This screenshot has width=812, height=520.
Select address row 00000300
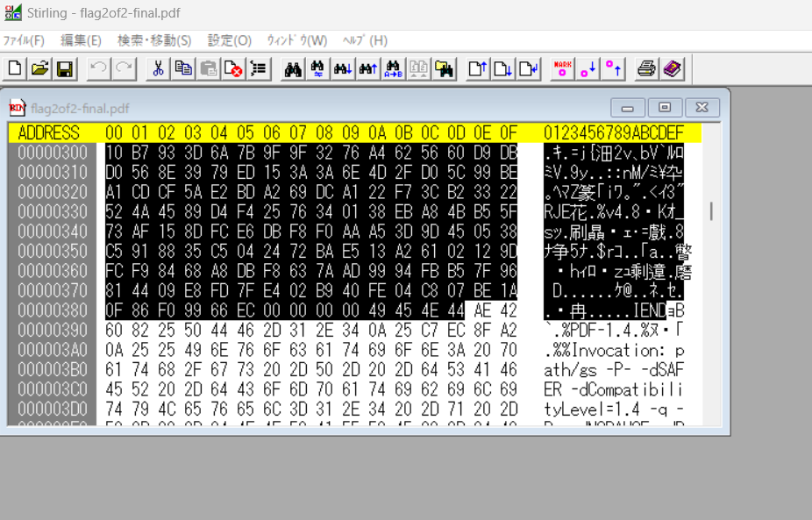click(x=53, y=153)
